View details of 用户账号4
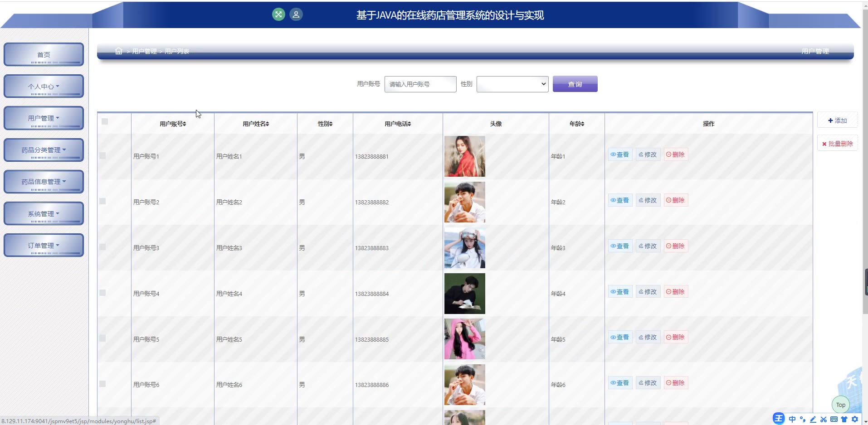The height and width of the screenshot is (425, 868). click(x=620, y=292)
